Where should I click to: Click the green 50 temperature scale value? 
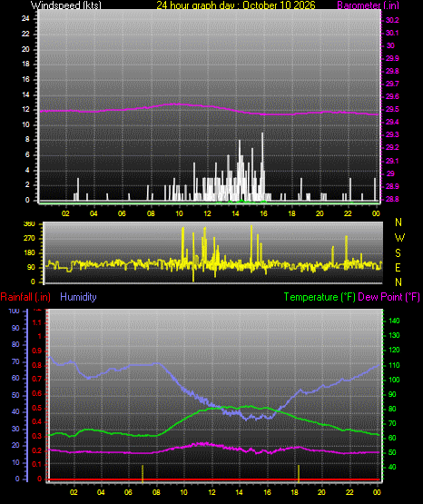392,452
